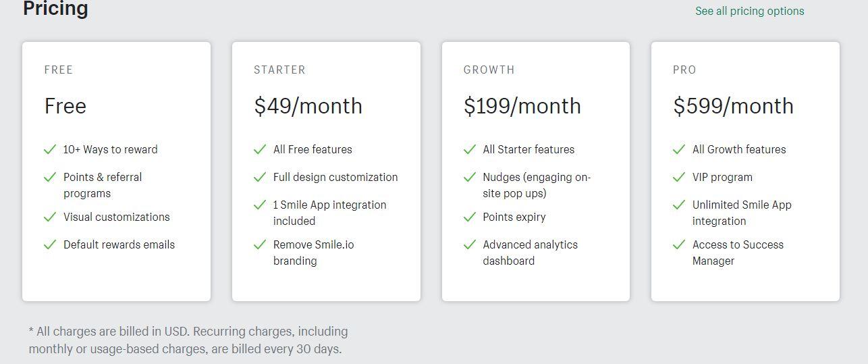The height and width of the screenshot is (364, 868).
Task: Select the $199/month Growth price
Action: (522, 106)
